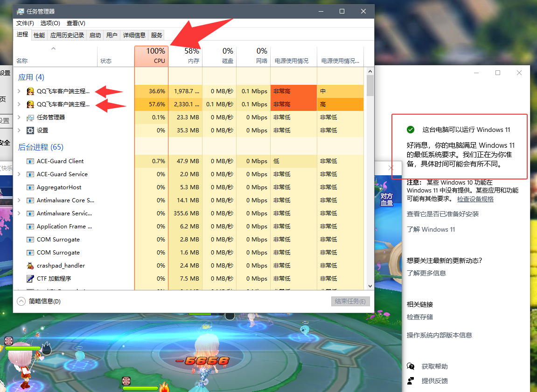Click the Antimalware Servic... process icon
This screenshot has height=392, width=537.
coord(30,213)
